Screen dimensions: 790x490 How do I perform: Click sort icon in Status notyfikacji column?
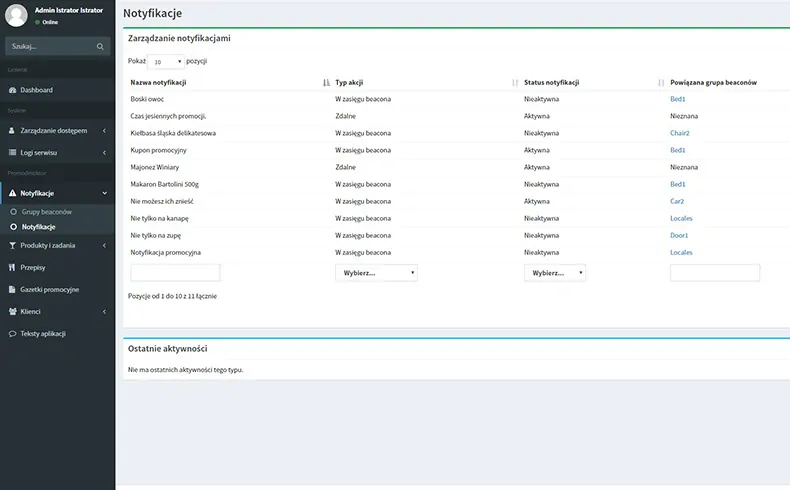point(661,82)
